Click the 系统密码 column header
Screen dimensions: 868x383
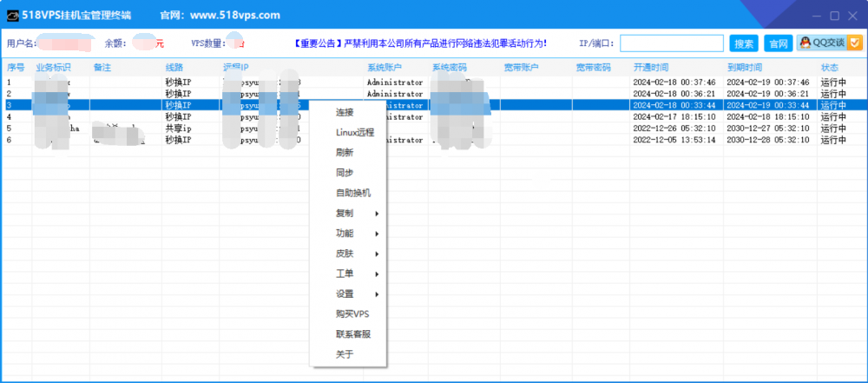click(x=450, y=68)
